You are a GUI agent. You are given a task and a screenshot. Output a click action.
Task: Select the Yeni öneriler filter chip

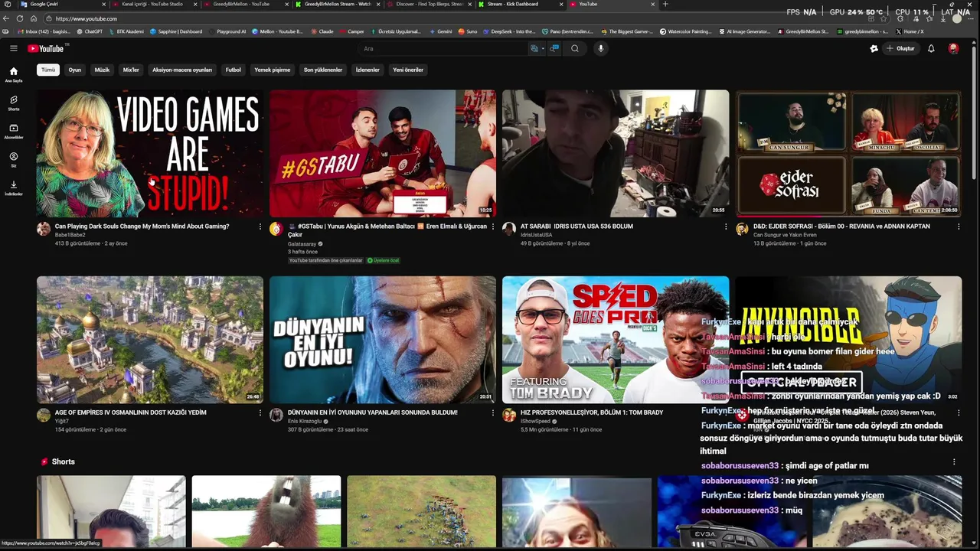pos(408,70)
